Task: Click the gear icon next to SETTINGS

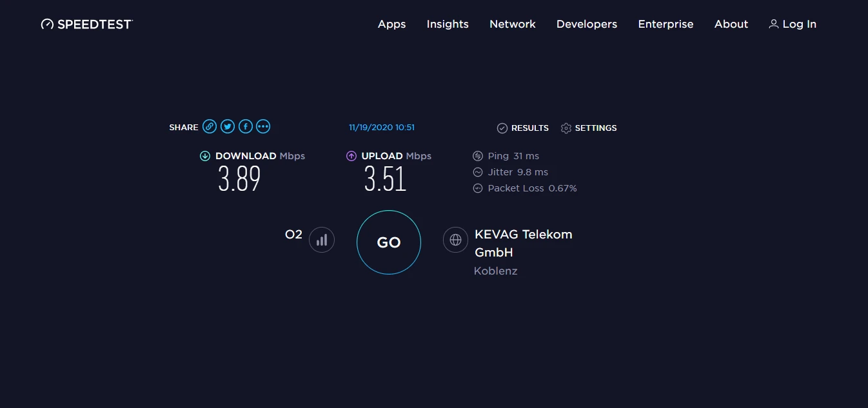Action: [566, 128]
